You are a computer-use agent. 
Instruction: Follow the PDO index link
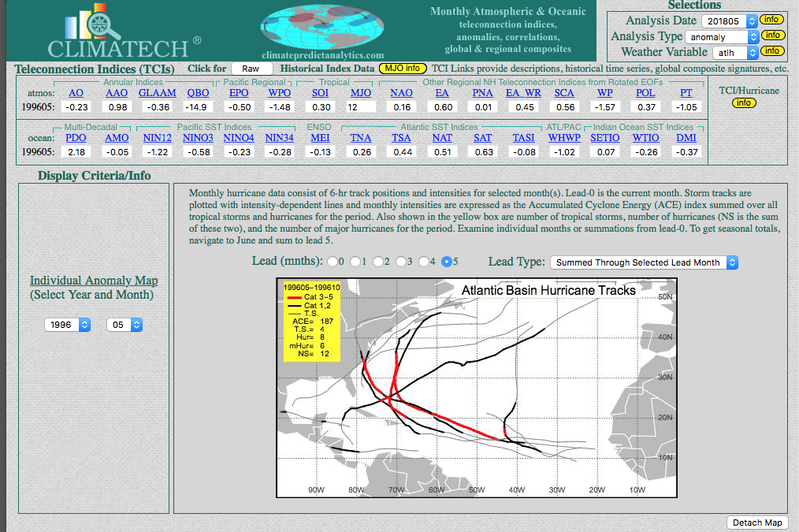click(76, 138)
